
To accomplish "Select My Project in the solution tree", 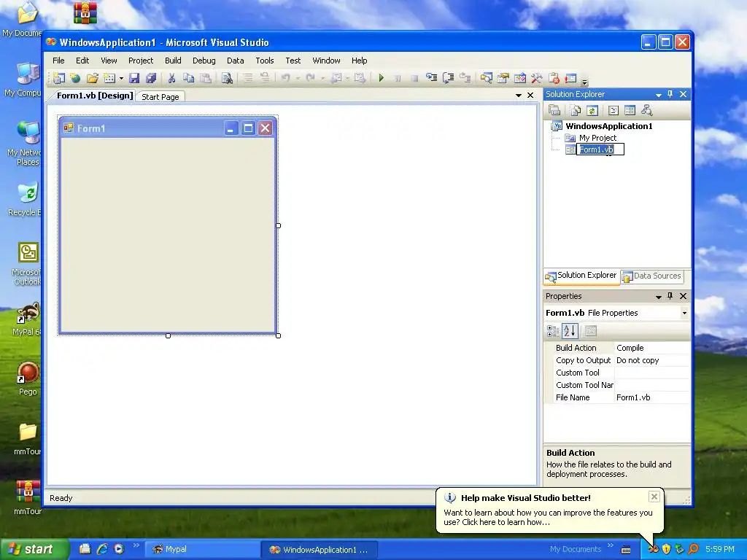I will point(597,138).
